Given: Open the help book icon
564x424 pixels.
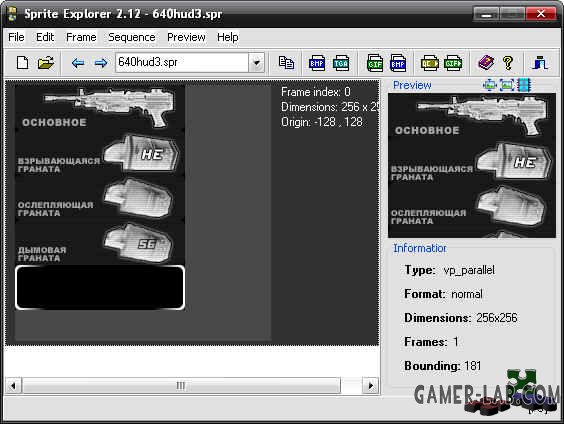Looking at the screenshot, I should point(486,63).
